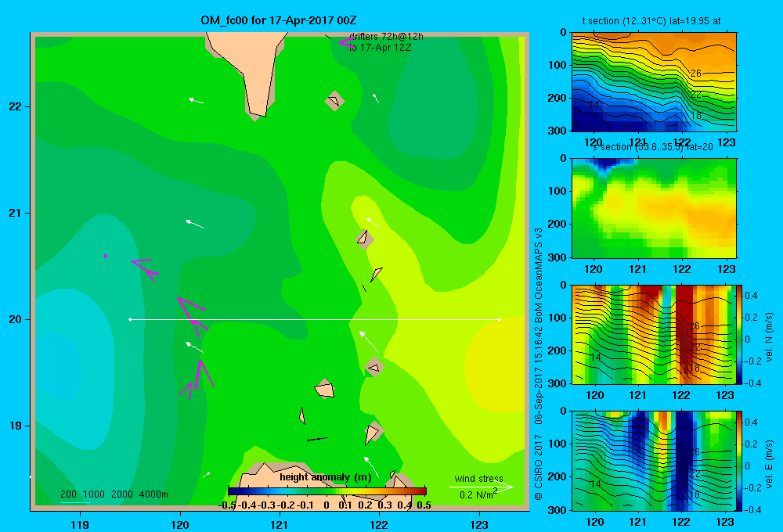Click latitude tick label 21 on the map
The height and width of the screenshot is (532, 783).
(15, 213)
